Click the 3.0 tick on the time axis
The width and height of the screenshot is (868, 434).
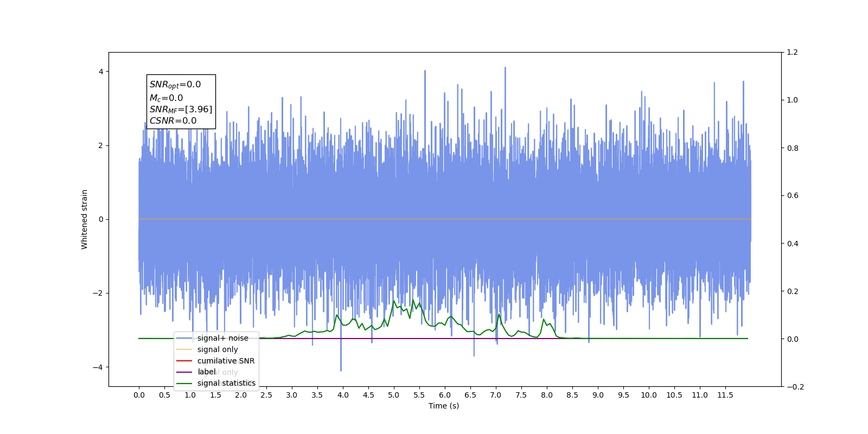(292, 395)
